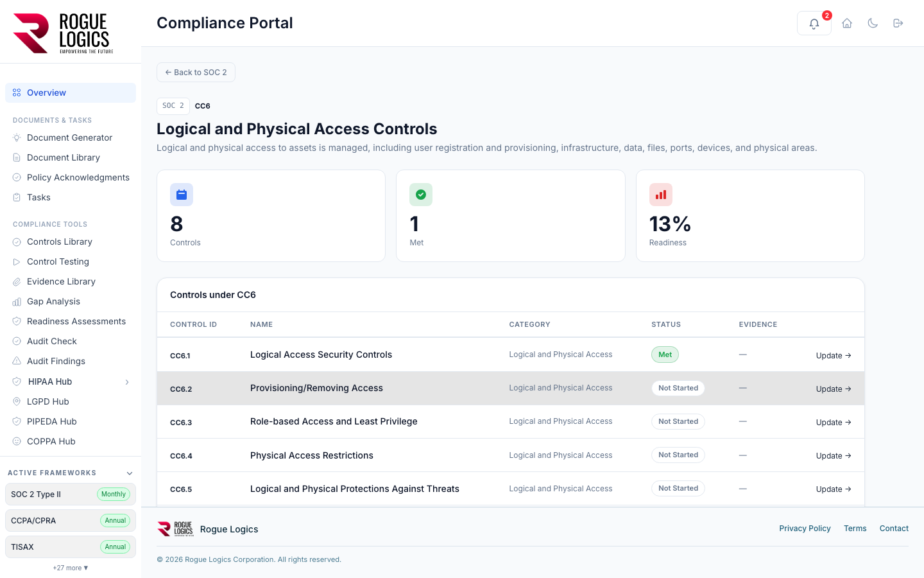924x578 pixels.
Task: Toggle dark mode moon icon
Action: pyautogui.click(x=873, y=23)
